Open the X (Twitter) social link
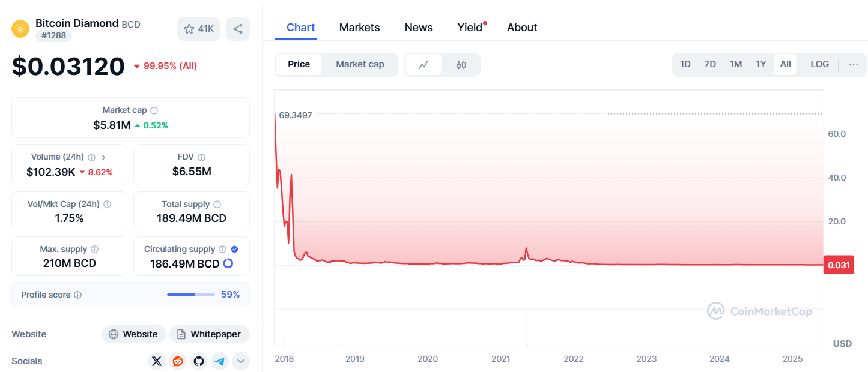Image resolution: width=868 pixels, height=372 pixels. (157, 361)
